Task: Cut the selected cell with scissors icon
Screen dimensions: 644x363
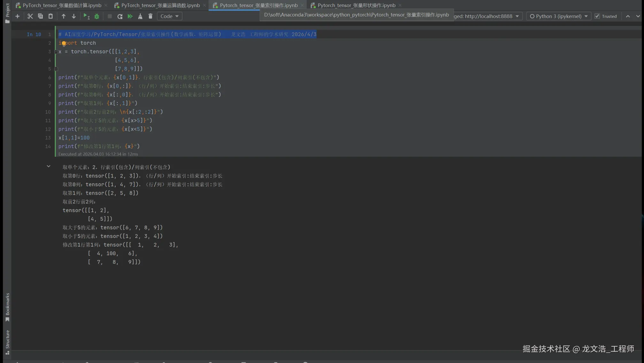Action: tap(30, 16)
